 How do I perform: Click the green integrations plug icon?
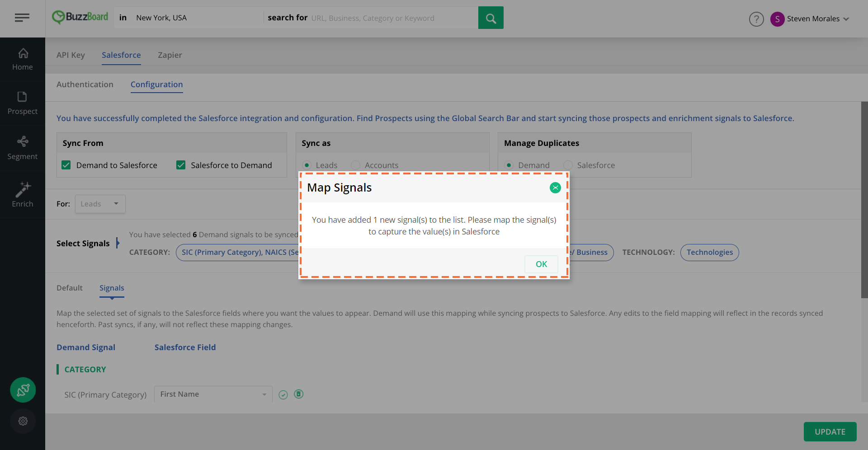click(23, 390)
